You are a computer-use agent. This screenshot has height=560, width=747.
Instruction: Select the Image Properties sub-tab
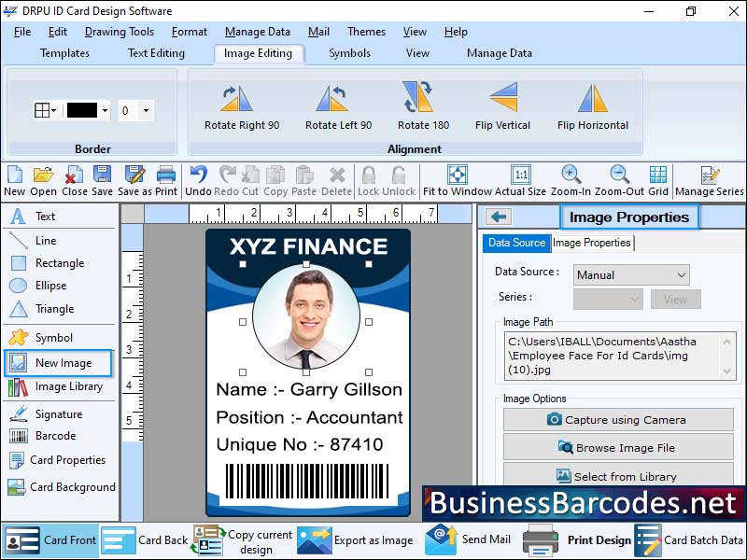click(x=592, y=243)
